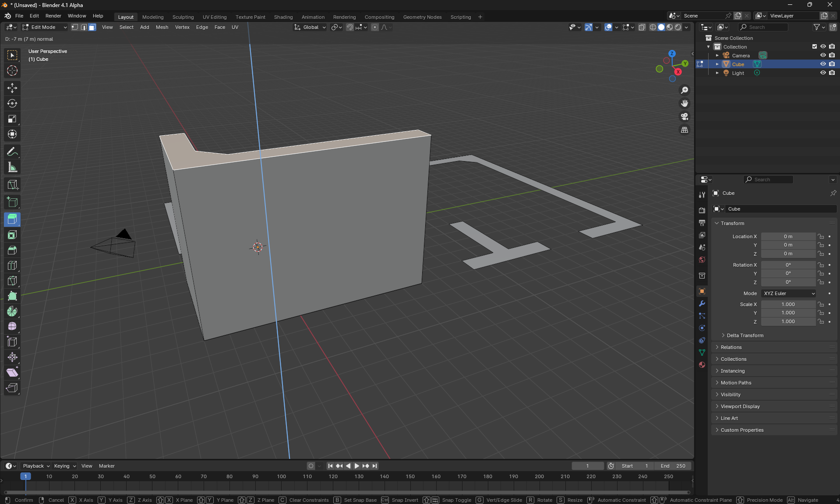Open the Render menu
The image size is (840, 504).
pos(53,16)
